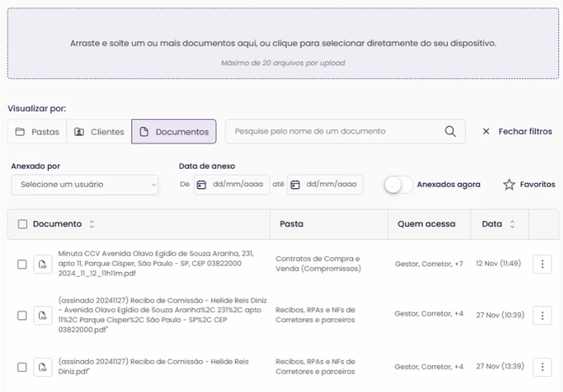Open calendar picker for 'De' date

[x=202, y=185]
